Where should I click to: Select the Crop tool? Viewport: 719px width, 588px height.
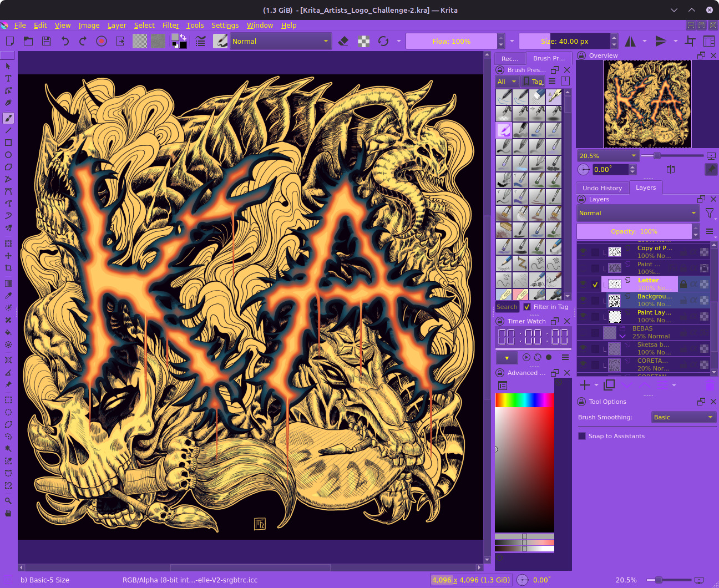coord(8,268)
